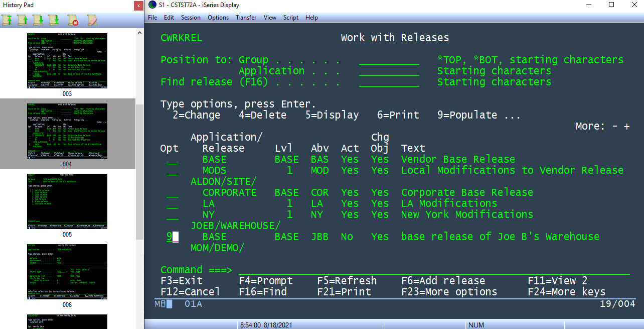Click F5=Refresh function key label
Screen dimensions: 644x329
(347, 280)
